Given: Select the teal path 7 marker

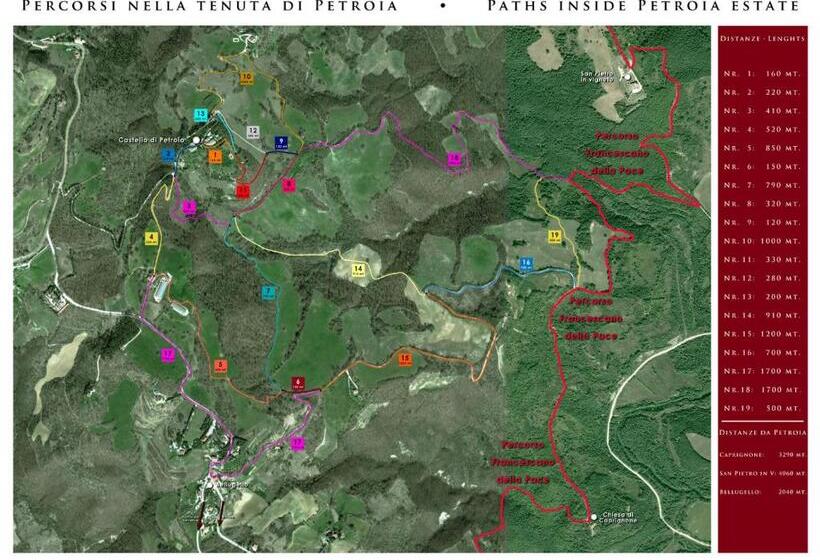Looking at the screenshot, I should tap(268, 292).
